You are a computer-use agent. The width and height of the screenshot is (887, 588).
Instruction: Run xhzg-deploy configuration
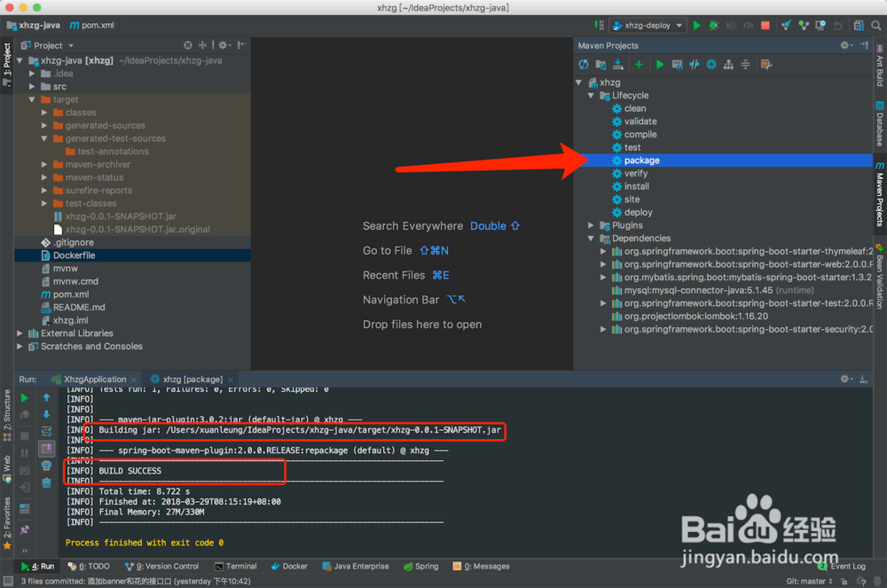[x=697, y=26]
